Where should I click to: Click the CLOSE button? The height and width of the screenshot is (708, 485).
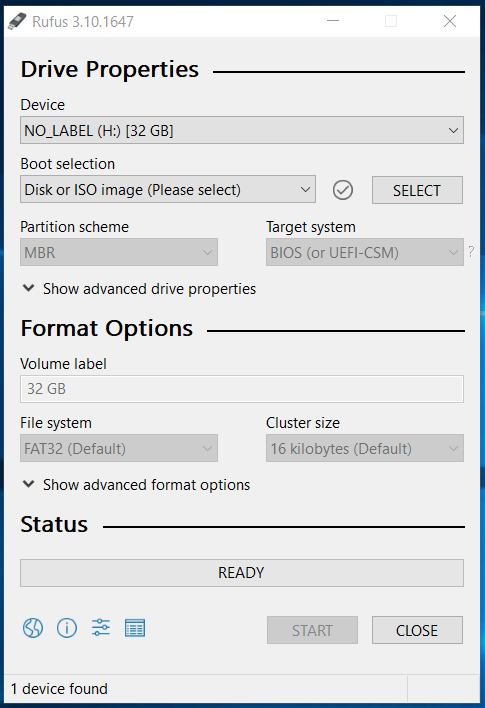coord(417,630)
